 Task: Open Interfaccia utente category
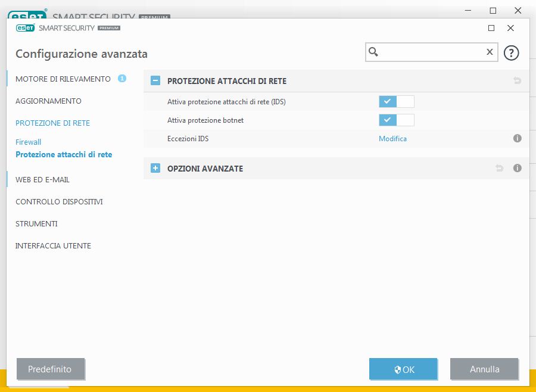click(53, 246)
